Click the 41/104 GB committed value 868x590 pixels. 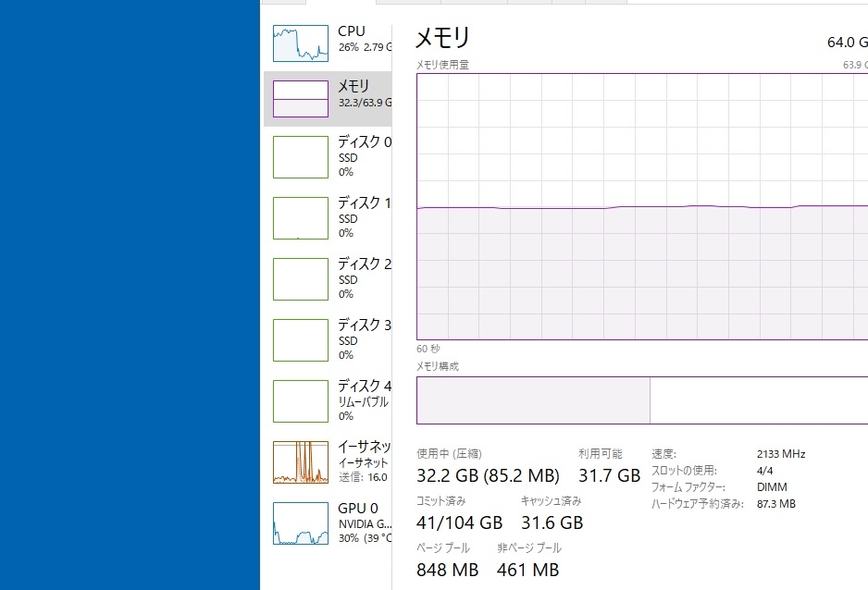460,522
